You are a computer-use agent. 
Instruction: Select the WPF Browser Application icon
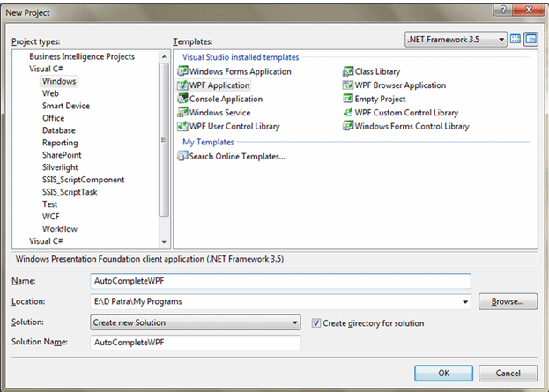[x=348, y=85]
